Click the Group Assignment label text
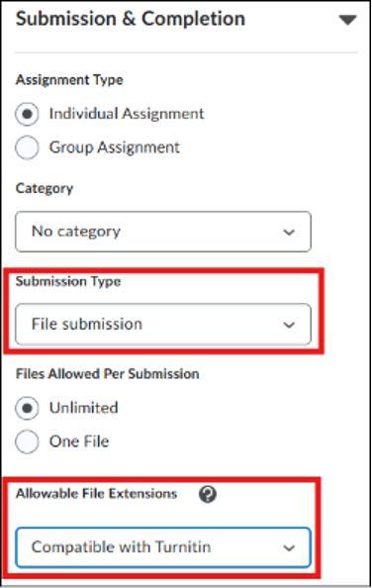The height and width of the screenshot is (588, 372). [114, 147]
